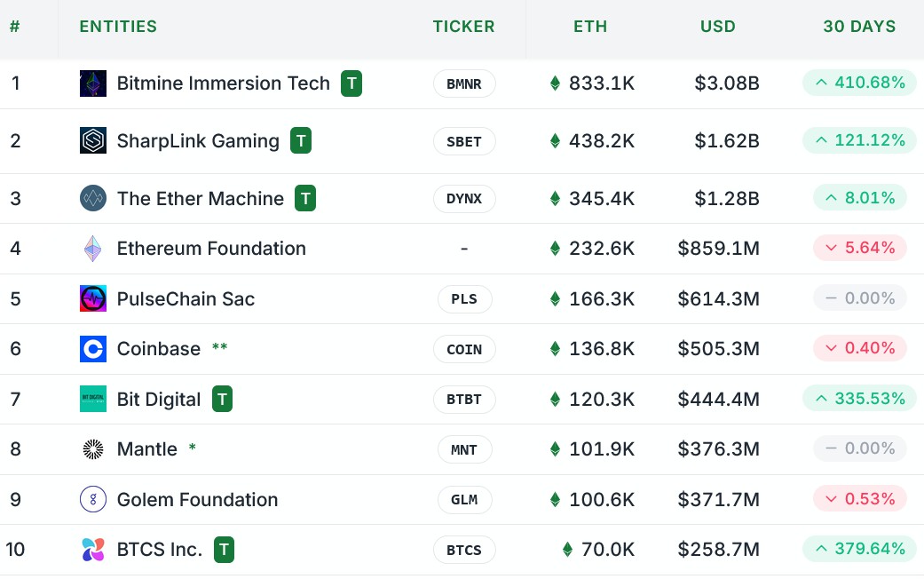924x579 pixels.
Task: Click the Ethereum Foundation diamond logo
Action: [92, 249]
